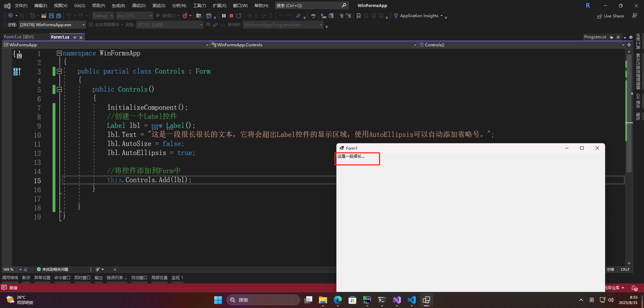Maximize the Form1 window
The height and width of the screenshot is (308, 644).
(x=582, y=148)
